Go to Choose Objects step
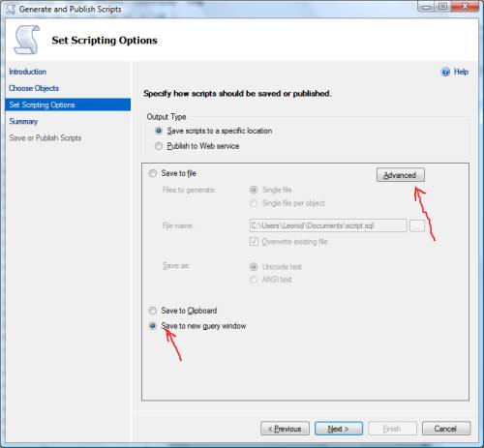The image size is (484, 448). (x=34, y=88)
